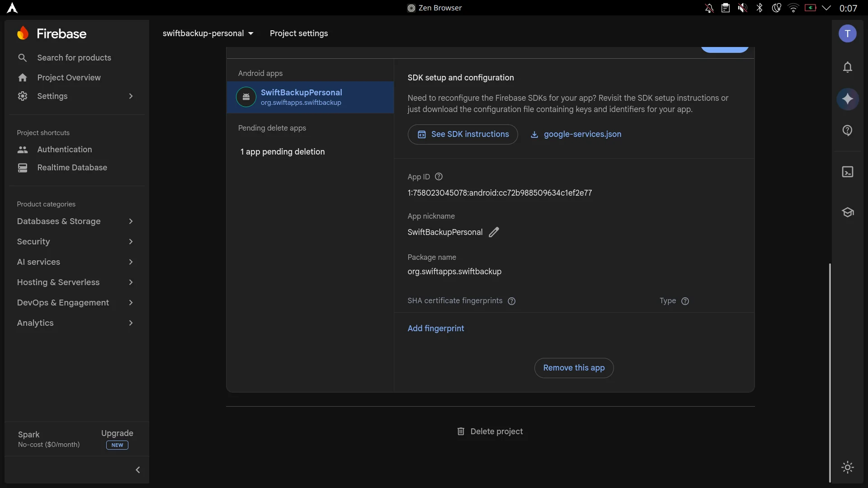Click the Wi-Fi icon in system tray

click(793, 8)
